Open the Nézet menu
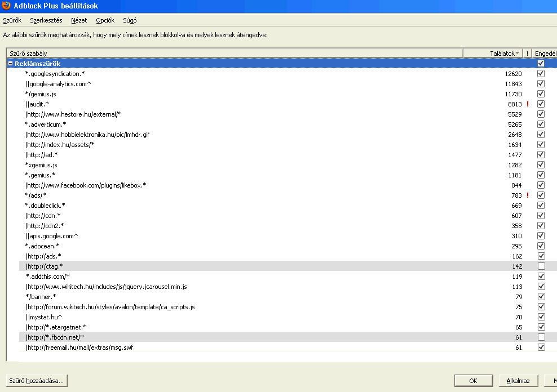The width and height of the screenshot is (557, 392). 79,20
